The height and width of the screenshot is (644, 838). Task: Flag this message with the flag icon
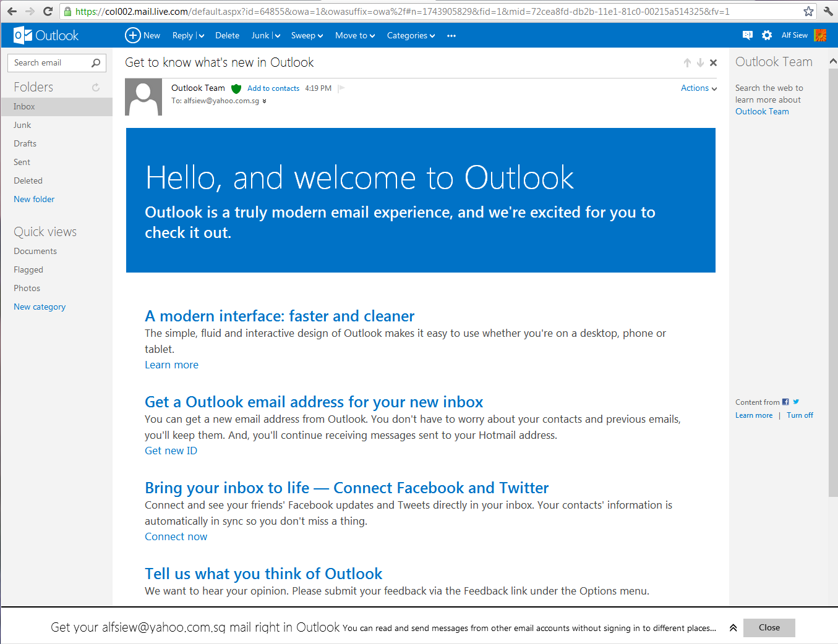341,88
